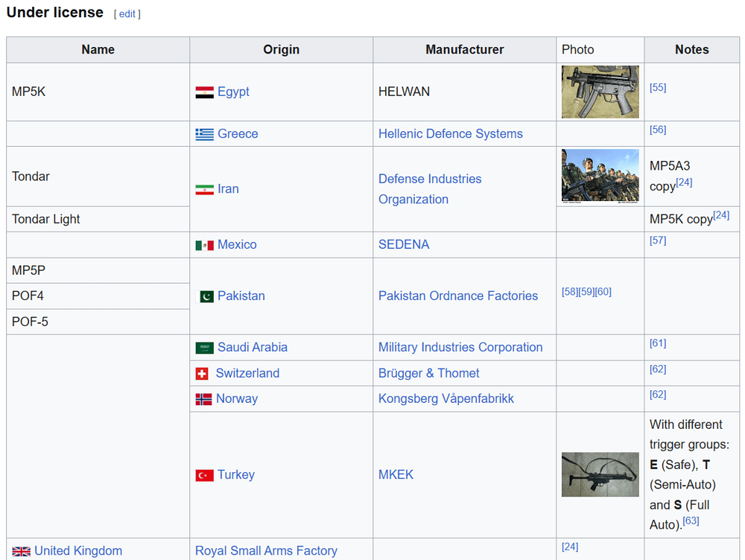The image size is (745, 560).
Task: Open the edit link beside Under license
Action: click(127, 13)
